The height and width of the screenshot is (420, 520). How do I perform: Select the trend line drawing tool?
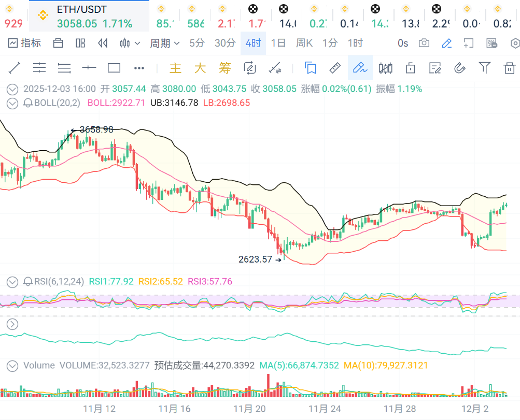click(x=15, y=68)
